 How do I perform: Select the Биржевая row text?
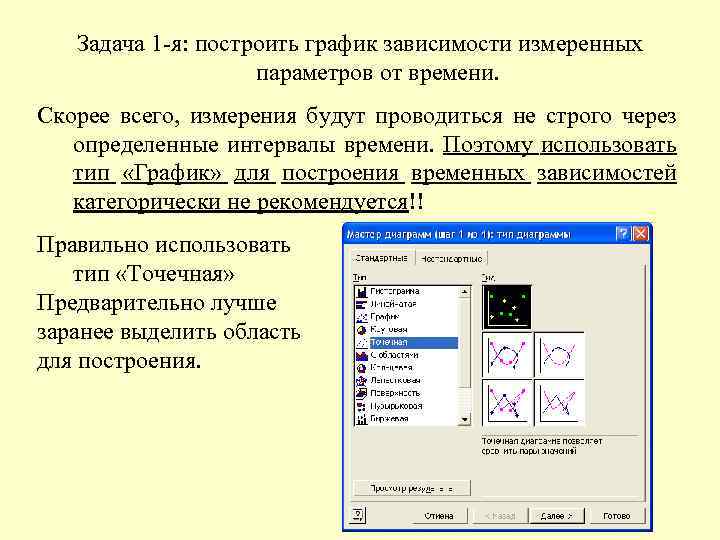389,419
